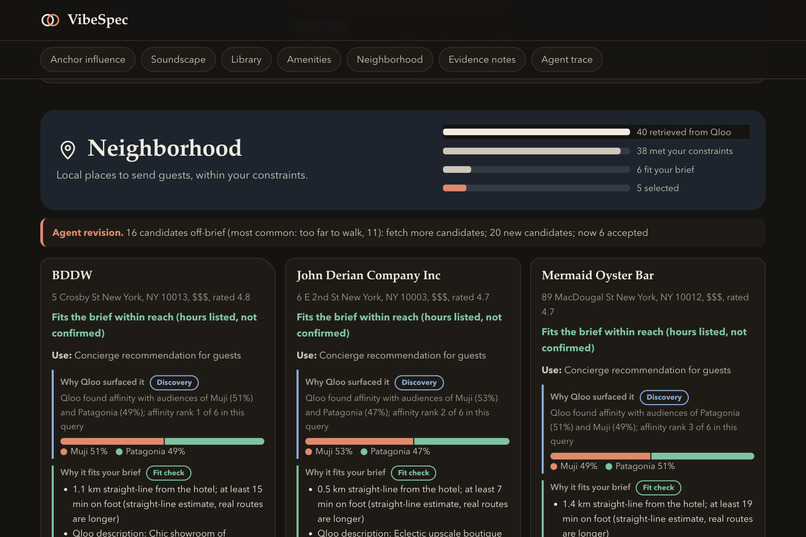Click the "affinity rank 2 of 6" description
Screen dimensions: 806x537
click(401, 412)
